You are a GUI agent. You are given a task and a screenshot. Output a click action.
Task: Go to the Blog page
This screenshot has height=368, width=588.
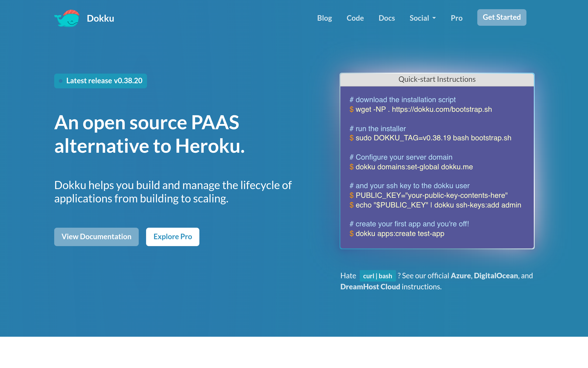click(x=324, y=18)
